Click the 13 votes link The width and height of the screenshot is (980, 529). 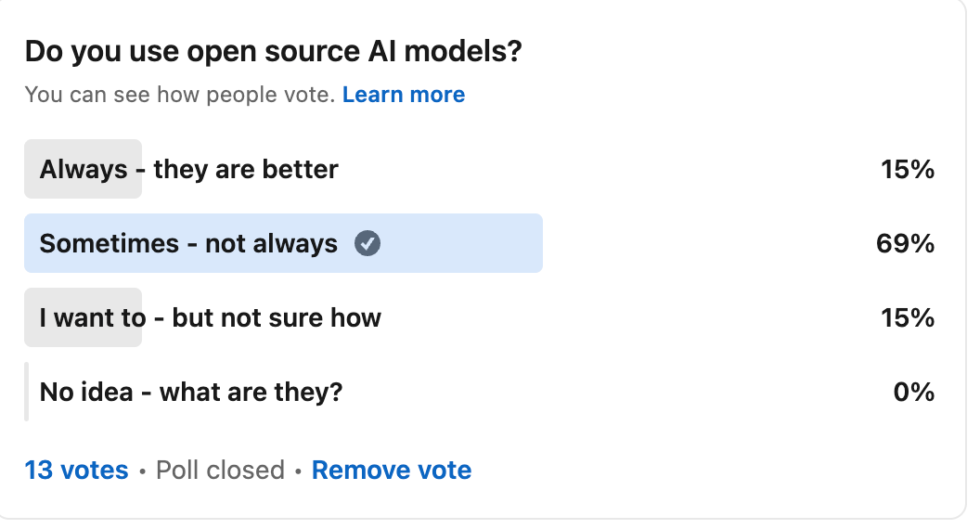[76, 470]
